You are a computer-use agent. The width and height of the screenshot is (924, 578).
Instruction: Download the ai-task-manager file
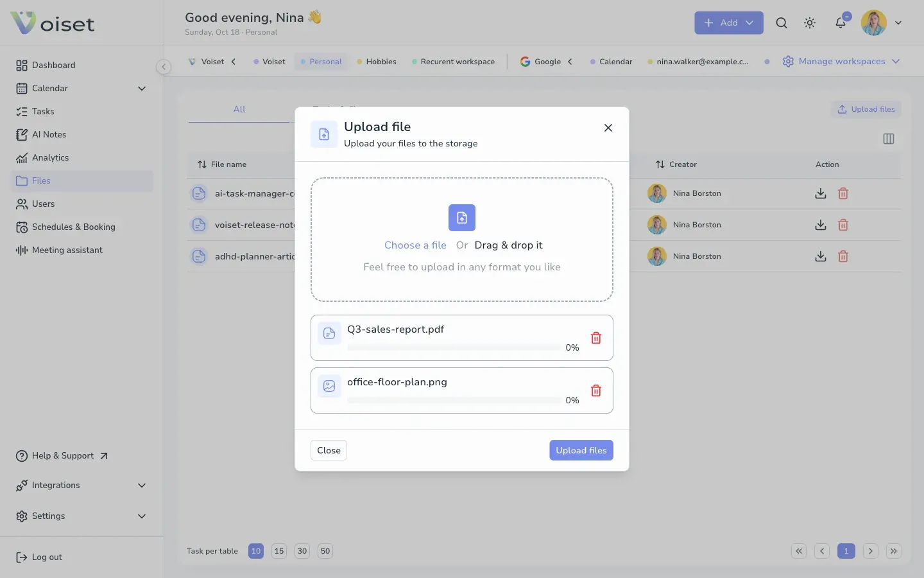pyautogui.click(x=821, y=193)
